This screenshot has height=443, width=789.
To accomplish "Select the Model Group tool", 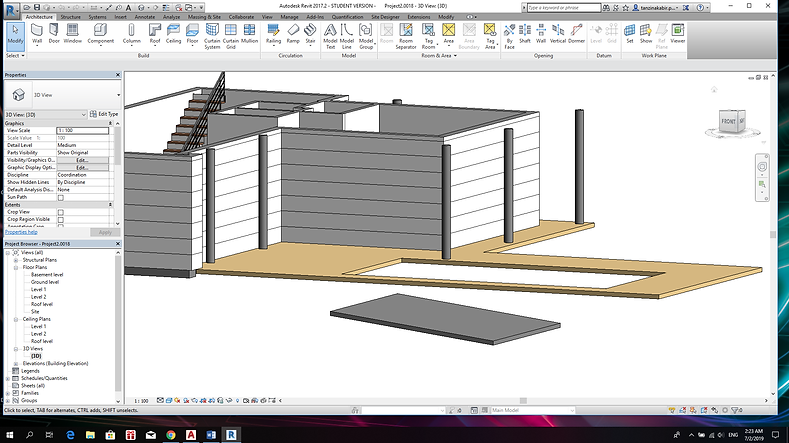I will tap(366, 36).
